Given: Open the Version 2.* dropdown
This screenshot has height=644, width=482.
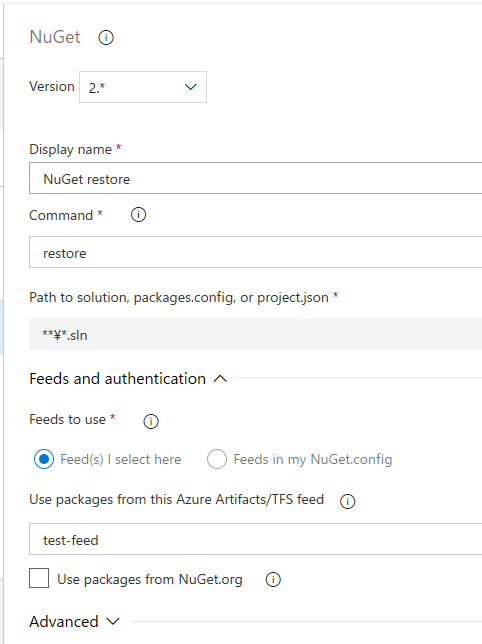Looking at the screenshot, I should pos(143,87).
